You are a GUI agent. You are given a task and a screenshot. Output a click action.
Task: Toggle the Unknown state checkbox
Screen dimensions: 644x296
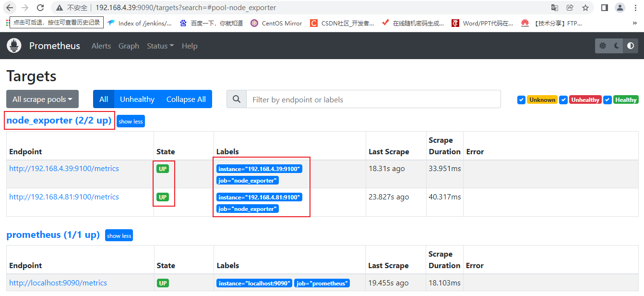pos(521,99)
